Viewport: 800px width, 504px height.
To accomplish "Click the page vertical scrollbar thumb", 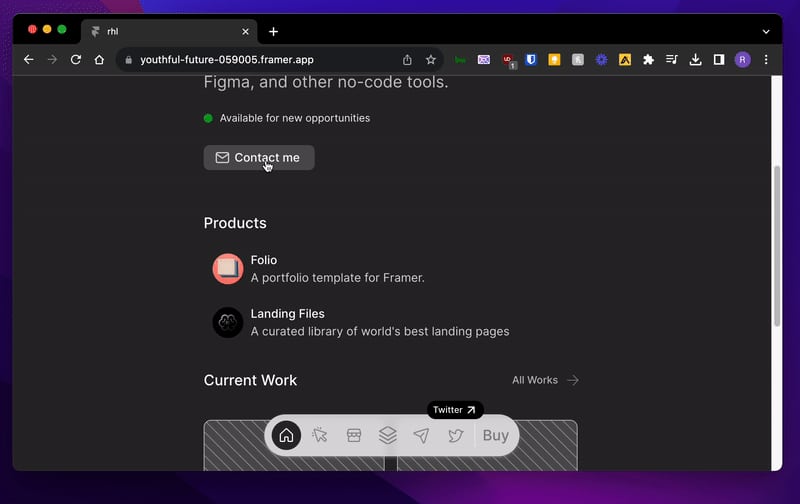I will click(x=777, y=246).
